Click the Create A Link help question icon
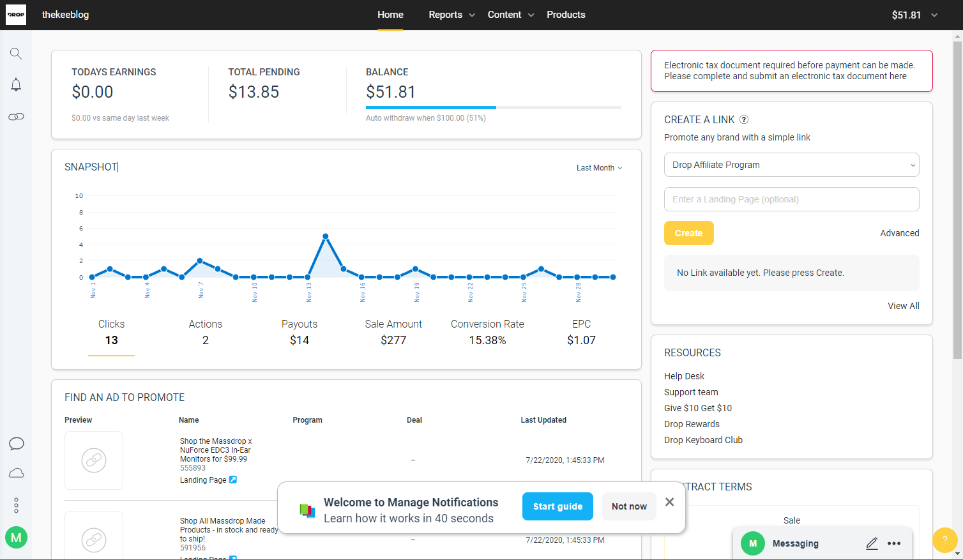963x560 pixels. pos(744,119)
